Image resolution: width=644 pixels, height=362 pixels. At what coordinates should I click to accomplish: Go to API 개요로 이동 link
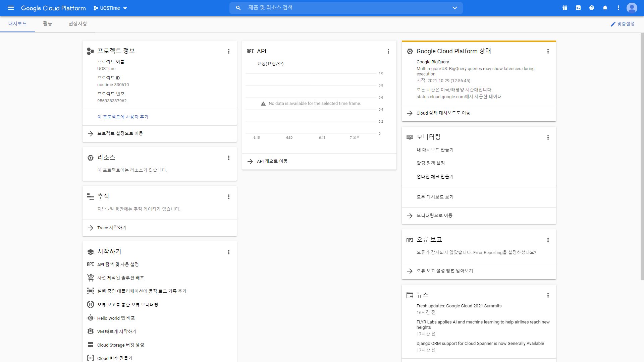click(272, 161)
